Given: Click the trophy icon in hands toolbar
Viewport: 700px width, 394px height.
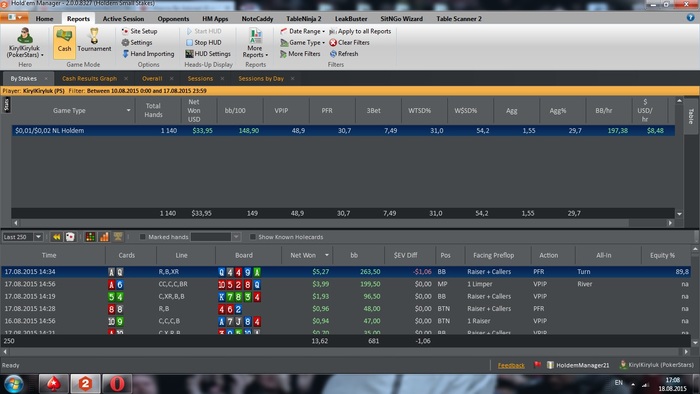Looking at the screenshot, I should click(118, 237).
